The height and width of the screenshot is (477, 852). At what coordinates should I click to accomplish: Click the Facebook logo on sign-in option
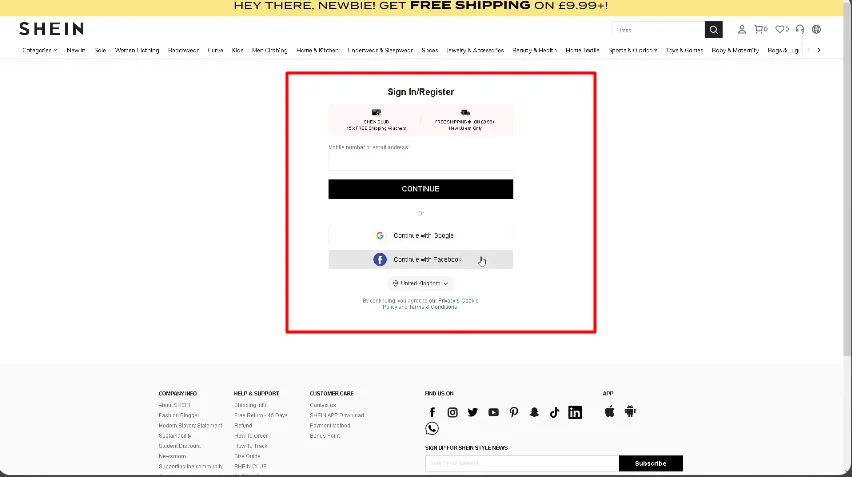(x=380, y=259)
